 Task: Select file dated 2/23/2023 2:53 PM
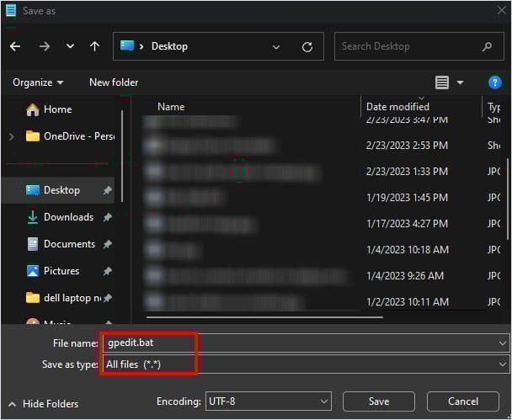click(x=322, y=146)
